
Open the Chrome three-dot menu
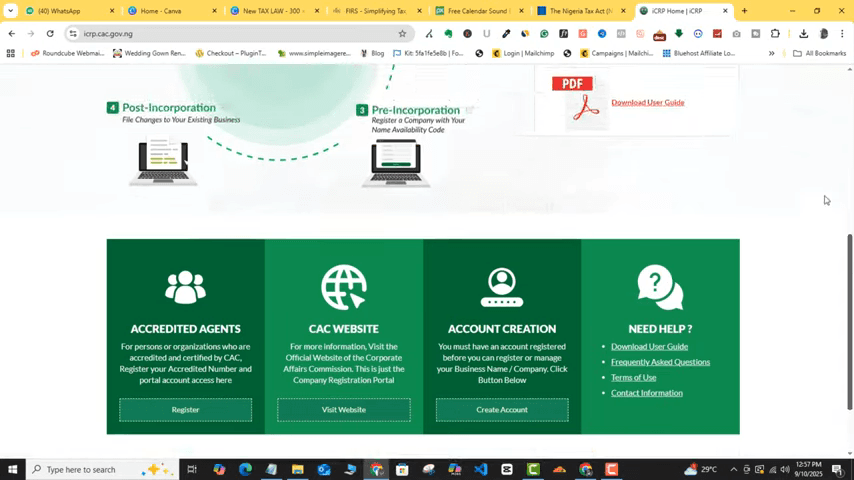[x=842, y=34]
